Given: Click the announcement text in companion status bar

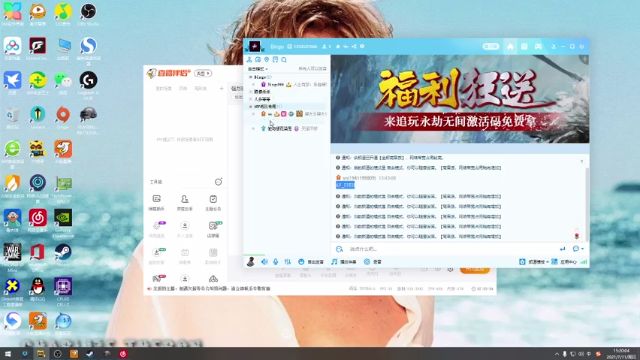Looking at the screenshot, I should point(211,289).
